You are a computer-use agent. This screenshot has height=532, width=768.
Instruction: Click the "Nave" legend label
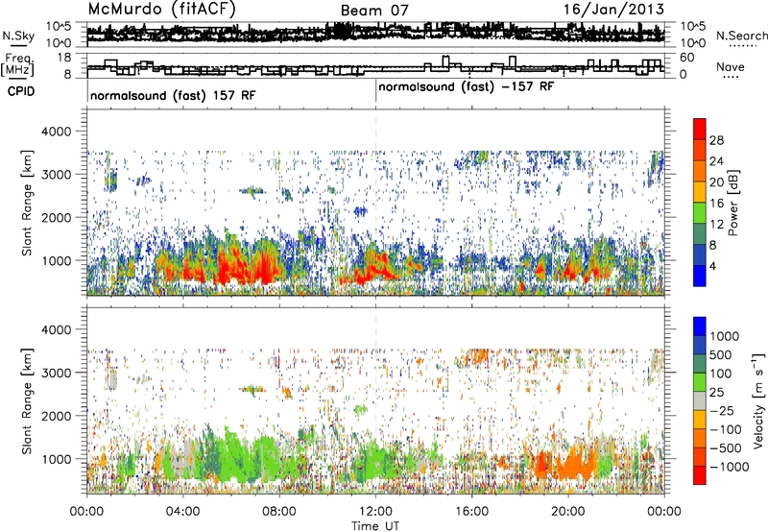tap(730, 67)
